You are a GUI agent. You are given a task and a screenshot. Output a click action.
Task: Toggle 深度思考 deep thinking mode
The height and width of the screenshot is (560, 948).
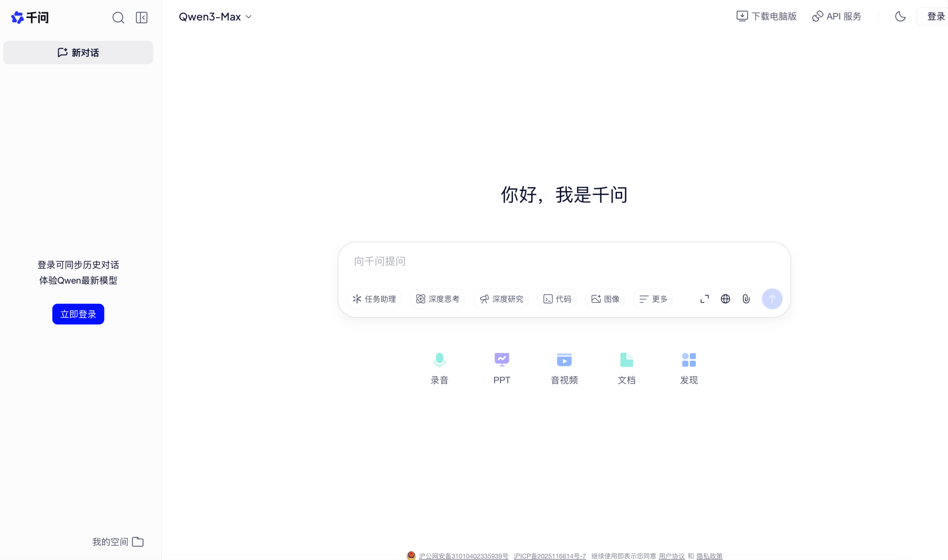pos(437,299)
